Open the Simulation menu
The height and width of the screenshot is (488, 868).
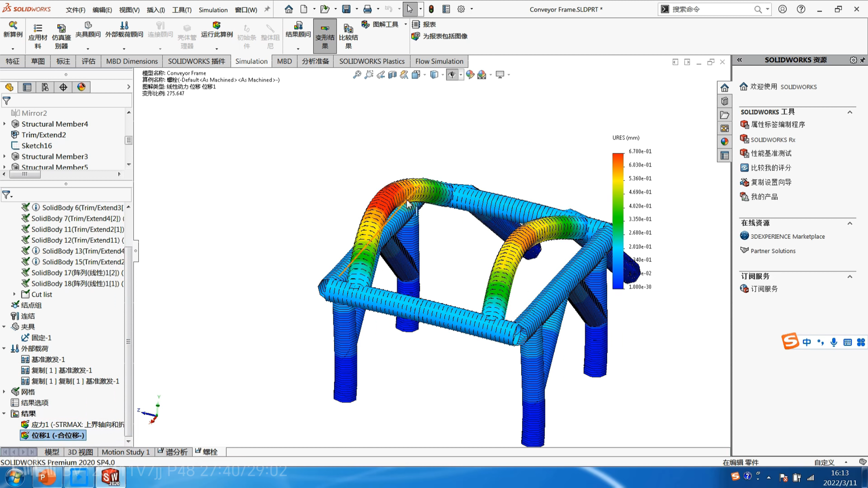[x=213, y=10]
